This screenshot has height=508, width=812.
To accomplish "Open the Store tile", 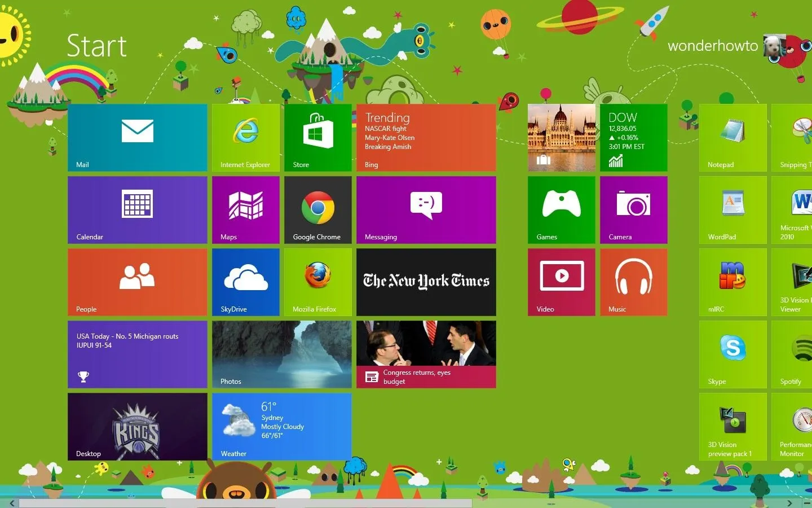I will pos(318,138).
